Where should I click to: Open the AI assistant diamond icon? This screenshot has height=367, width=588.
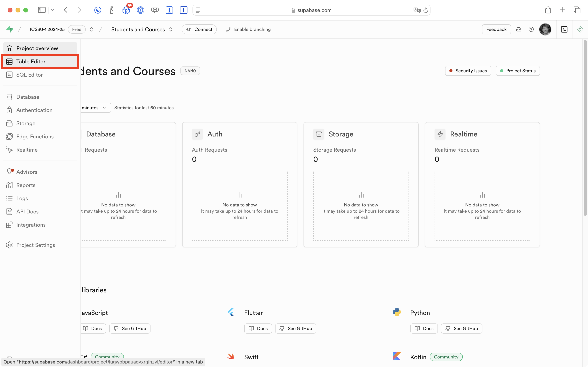pos(580,29)
